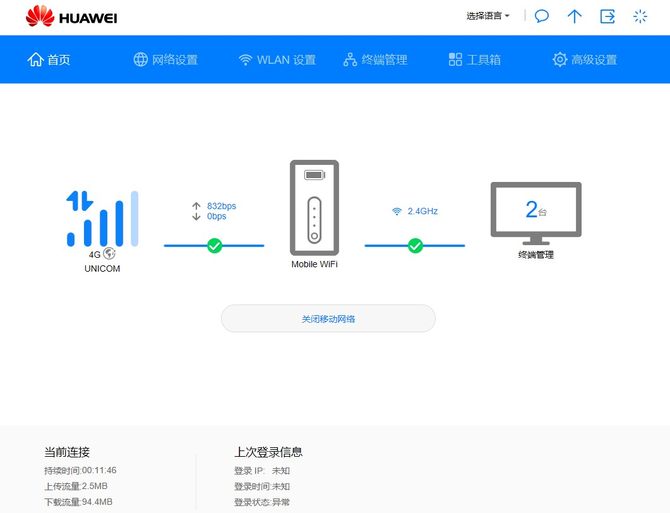Go to the 首页 home tab

pyautogui.click(x=49, y=60)
